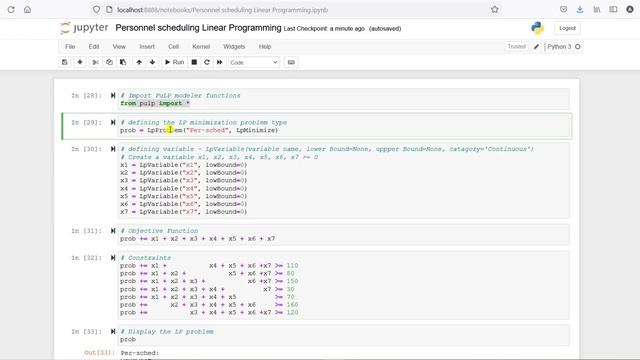Move selected cell down arrow
This screenshot has height=360, width=640.
152,62
